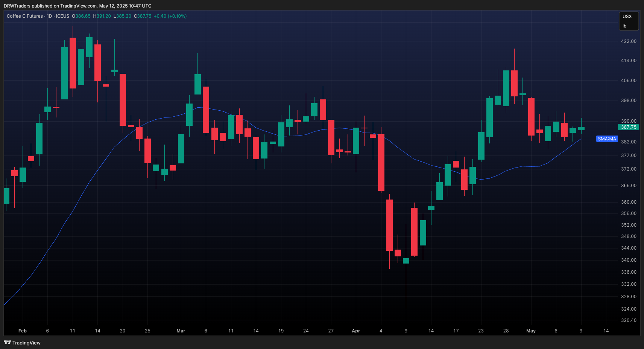The image size is (644, 349).
Task: Click the 406.00 price axis label
Action: point(629,81)
